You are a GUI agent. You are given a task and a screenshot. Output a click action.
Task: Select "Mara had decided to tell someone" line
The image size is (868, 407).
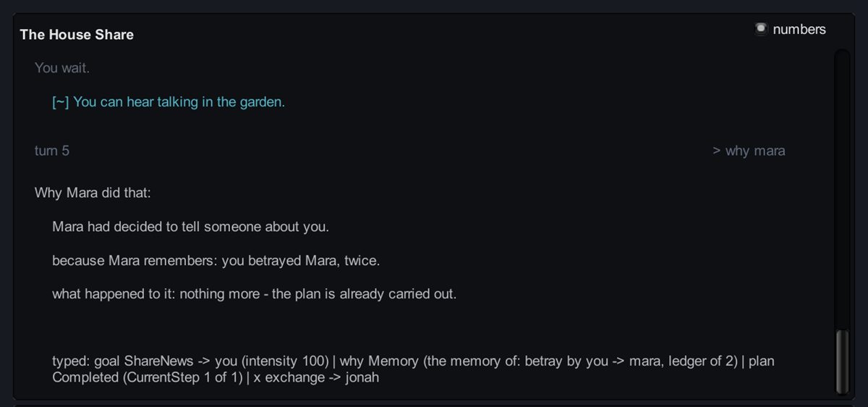tap(191, 227)
